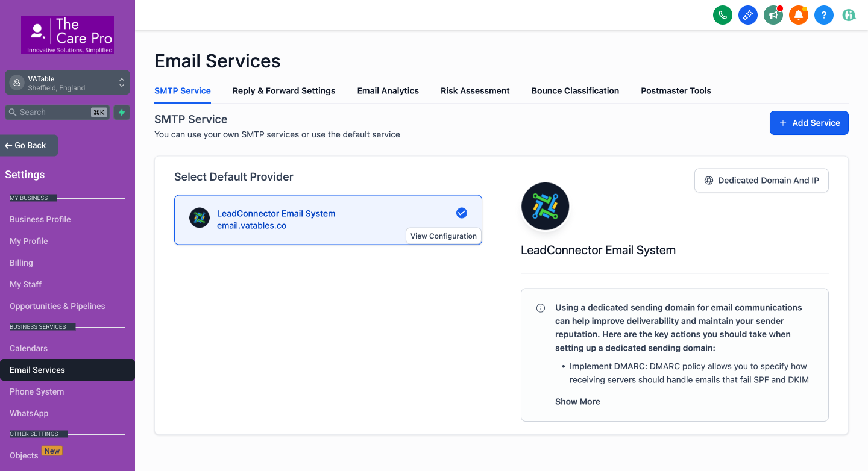View the orange notifications bell
Viewport: 868px width, 471px height.
(x=798, y=15)
